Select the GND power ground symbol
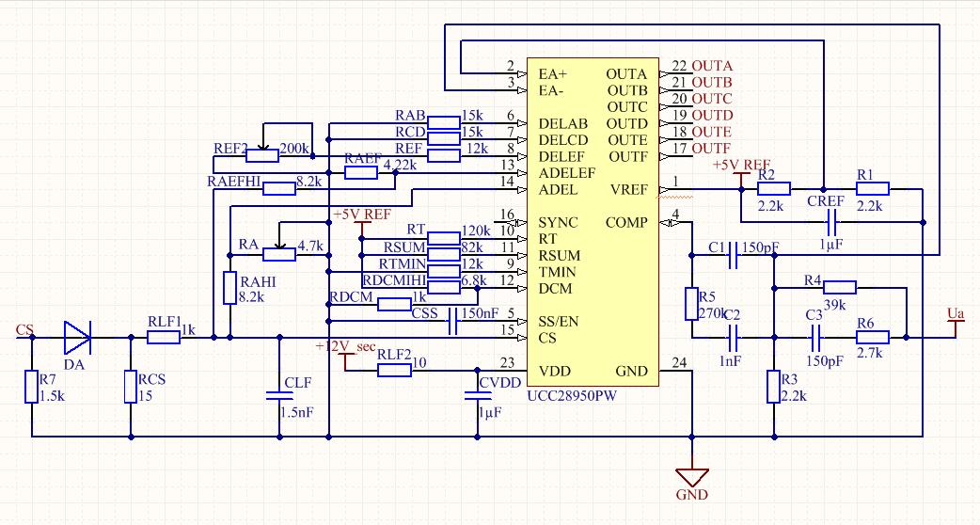 [x=692, y=478]
